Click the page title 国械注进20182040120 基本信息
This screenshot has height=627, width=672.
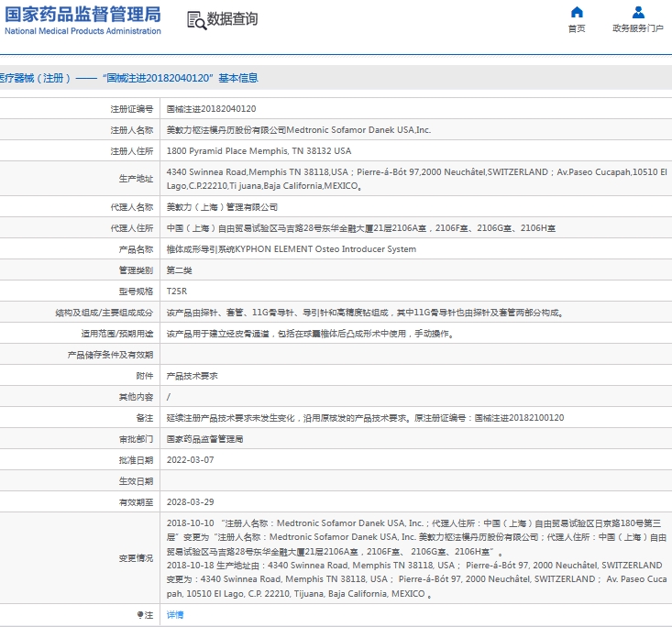128,78
